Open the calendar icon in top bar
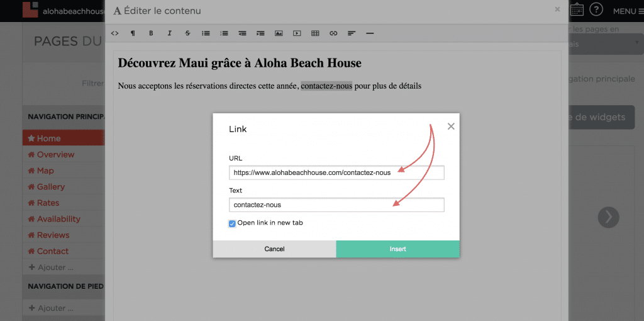 pyautogui.click(x=577, y=10)
